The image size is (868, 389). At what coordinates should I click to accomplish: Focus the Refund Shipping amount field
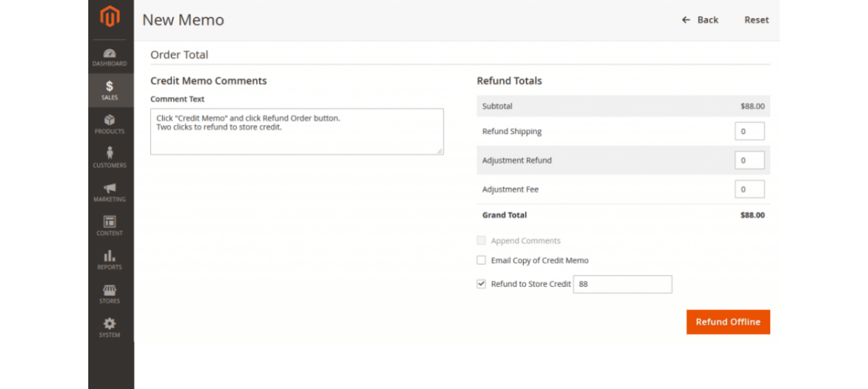point(749,132)
